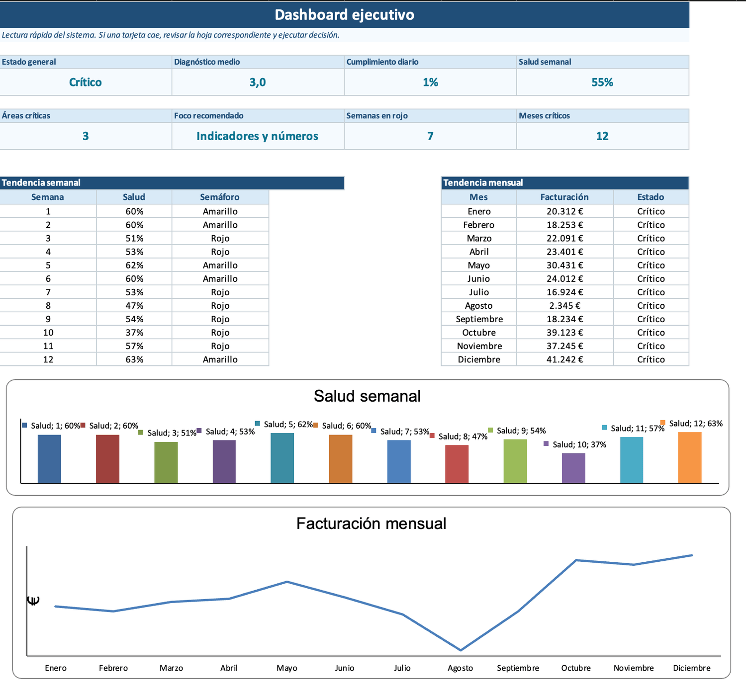Click the "7" value under Semanas en rojo
Screen dimensions: 746x700
[x=430, y=136]
